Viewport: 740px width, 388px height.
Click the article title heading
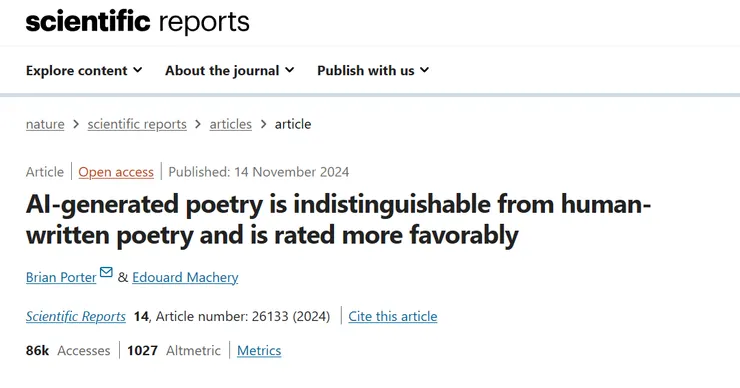(338, 219)
